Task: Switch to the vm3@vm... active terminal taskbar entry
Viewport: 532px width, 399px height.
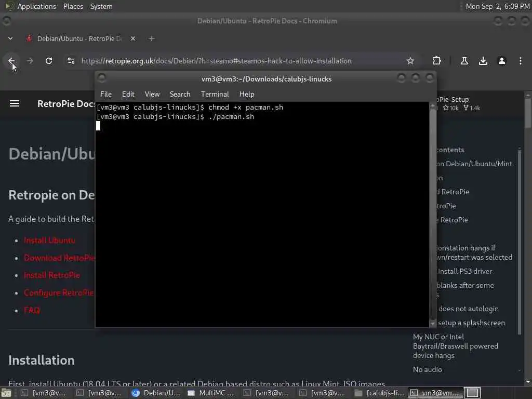Action: coord(435,393)
